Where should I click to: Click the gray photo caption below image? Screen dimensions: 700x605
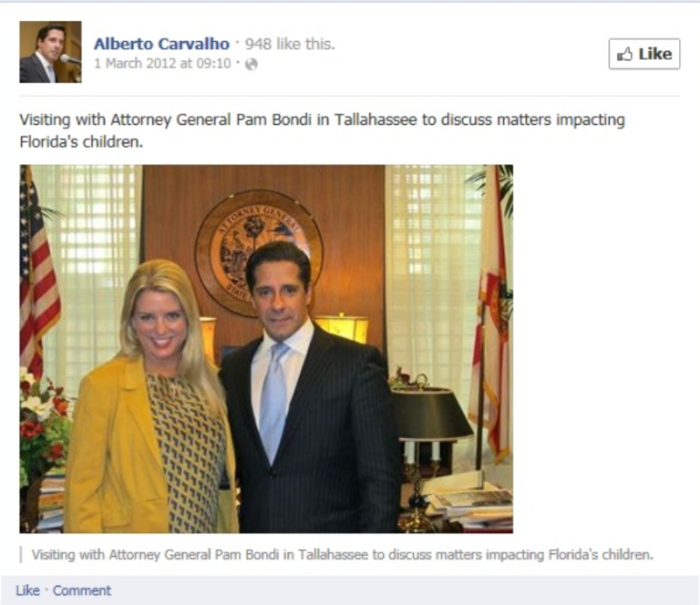coord(342,555)
